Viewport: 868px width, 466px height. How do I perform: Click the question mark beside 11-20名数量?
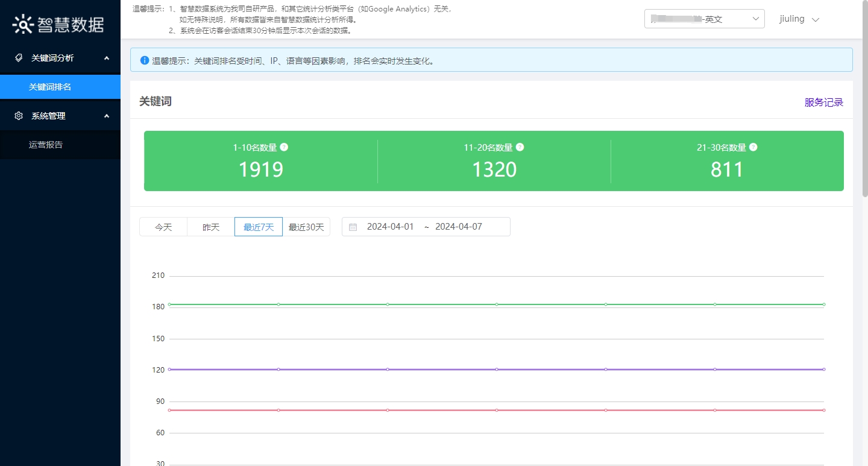point(520,146)
